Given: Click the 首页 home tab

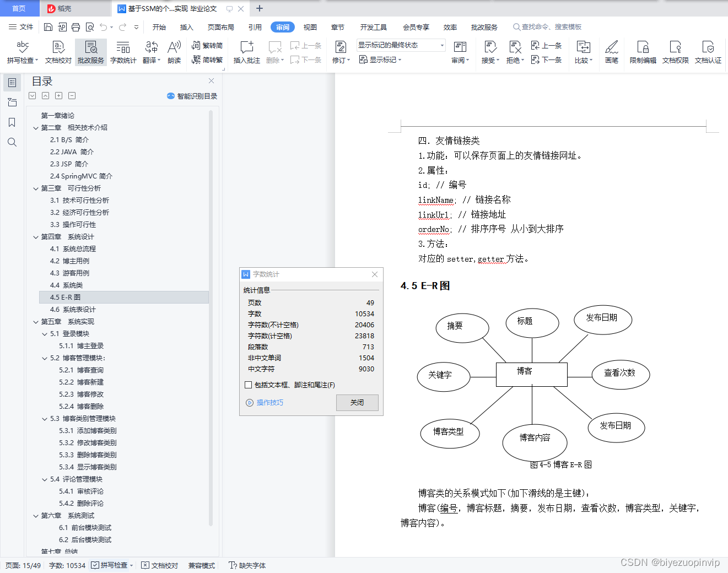Looking at the screenshot, I should 19,8.
